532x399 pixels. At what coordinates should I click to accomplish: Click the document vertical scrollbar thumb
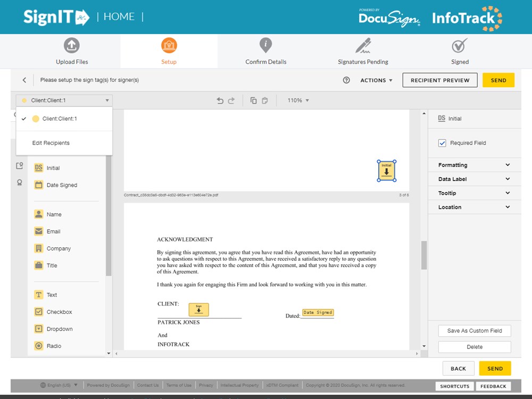[x=424, y=255]
